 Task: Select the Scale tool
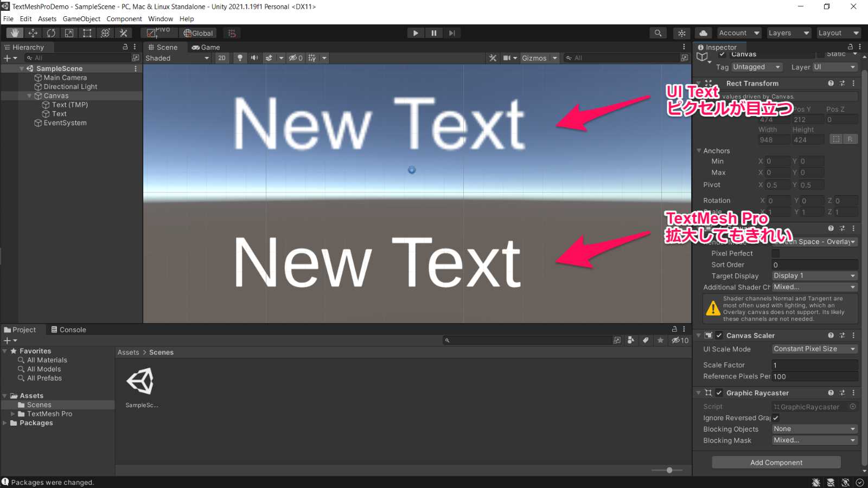(69, 33)
